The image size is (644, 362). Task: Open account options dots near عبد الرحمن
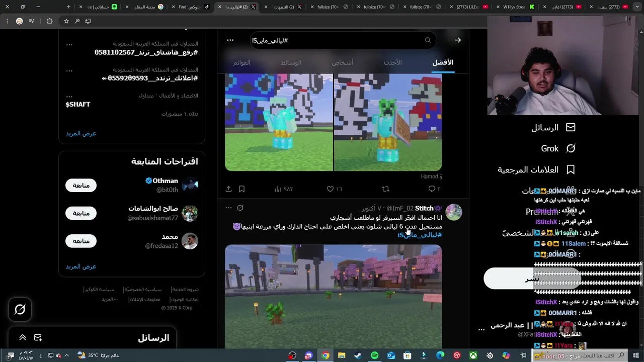click(x=481, y=330)
